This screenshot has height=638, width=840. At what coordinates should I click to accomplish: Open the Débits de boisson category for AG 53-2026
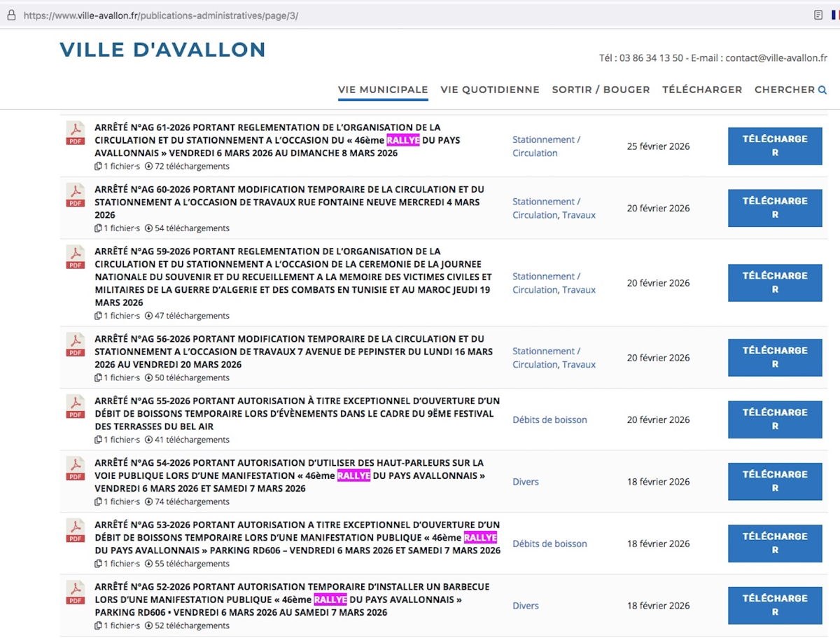click(x=549, y=543)
